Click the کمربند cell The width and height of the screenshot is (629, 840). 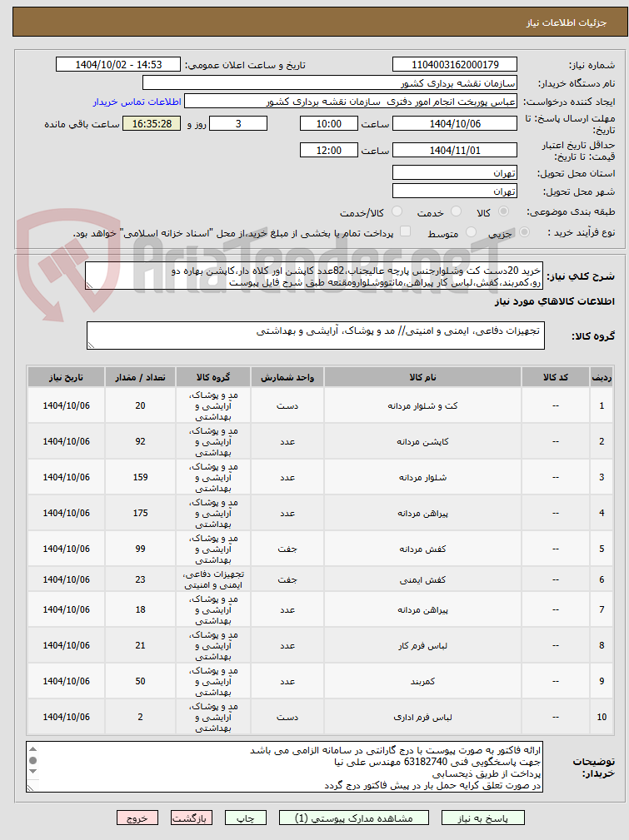click(422, 682)
